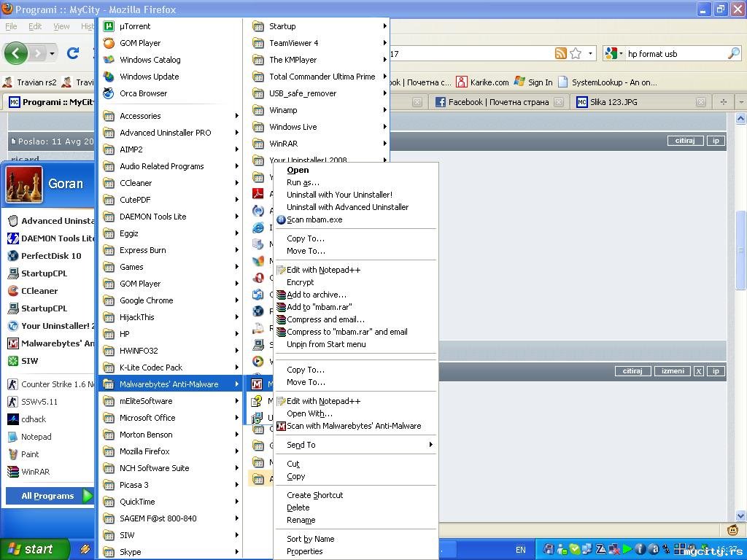
Task: Click the µTorrent icon in programs list
Action: coord(109,26)
